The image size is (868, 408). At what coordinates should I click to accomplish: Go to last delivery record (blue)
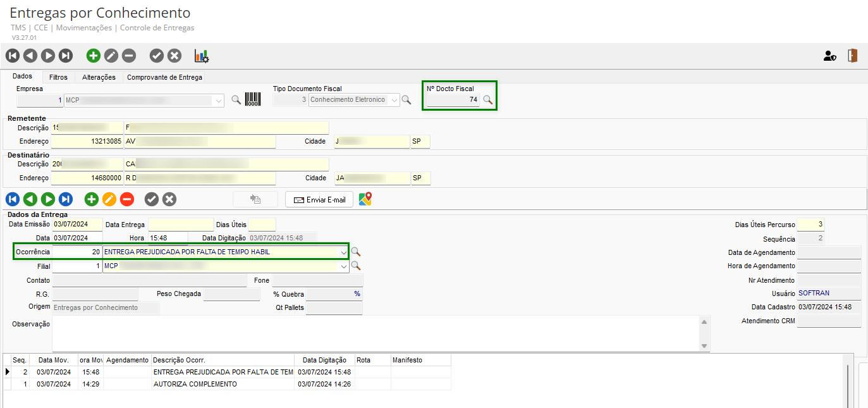[x=66, y=199]
